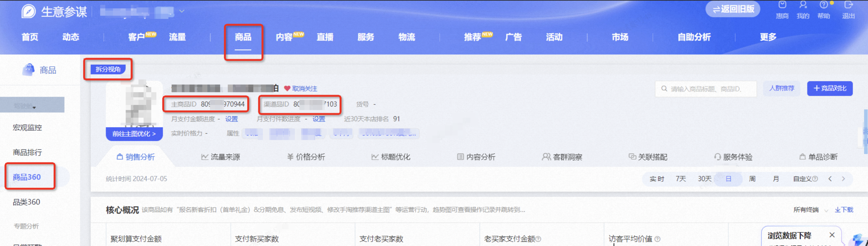This screenshot has height=246, width=868.
Task: Switch to the 流量来源 tab
Action: click(x=221, y=157)
